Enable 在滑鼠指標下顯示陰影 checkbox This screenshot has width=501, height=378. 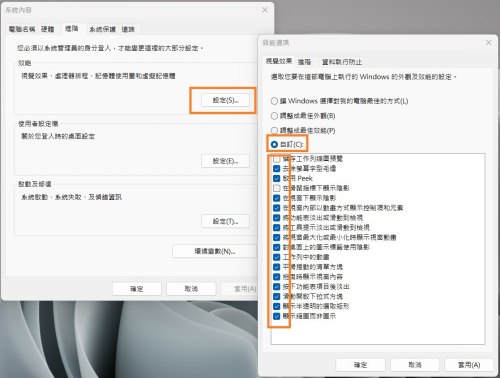pyautogui.click(x=276, y=188)
